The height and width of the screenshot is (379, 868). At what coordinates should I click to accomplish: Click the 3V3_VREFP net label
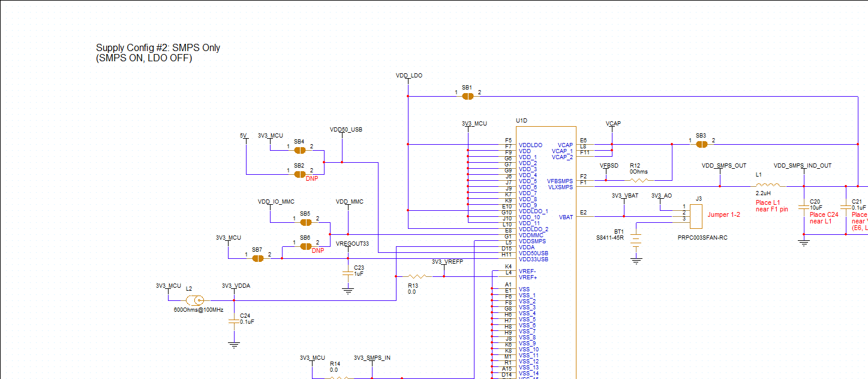point(447,262)
